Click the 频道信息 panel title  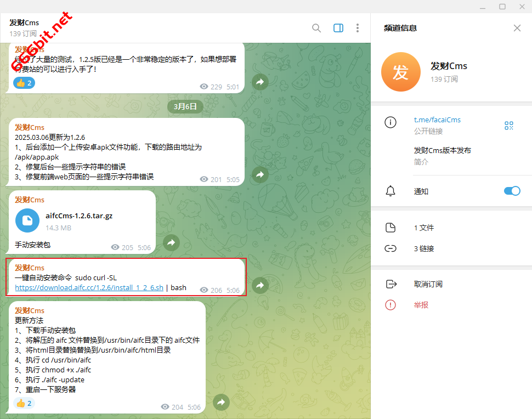pyautogui.click(x=400, y=28)
